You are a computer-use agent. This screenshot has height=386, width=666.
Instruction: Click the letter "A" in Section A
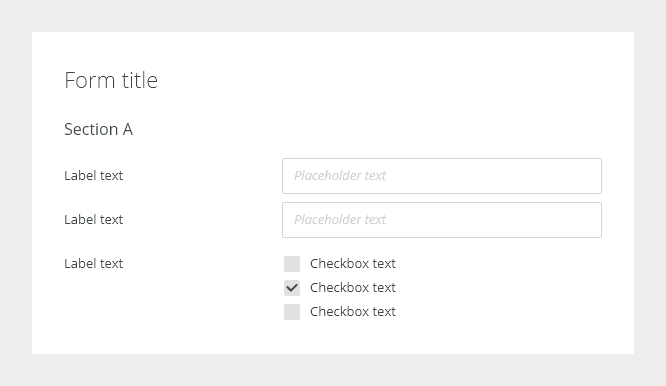[128, 130]
